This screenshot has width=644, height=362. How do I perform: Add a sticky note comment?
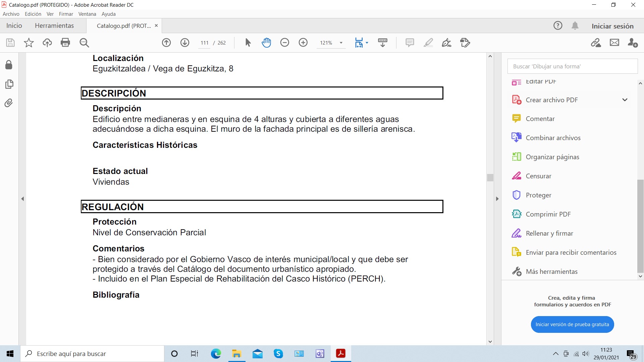click(410, 43)
